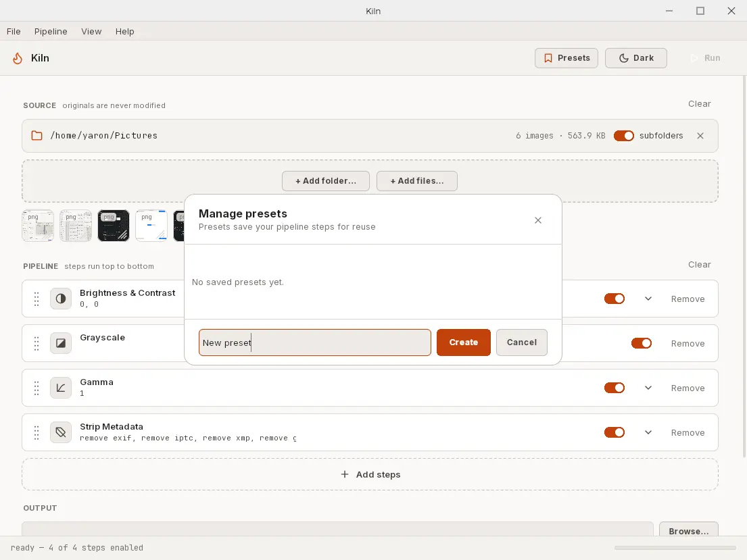
Task: Click the Kiln flame logo icon
Action: [x=18, y=58]
